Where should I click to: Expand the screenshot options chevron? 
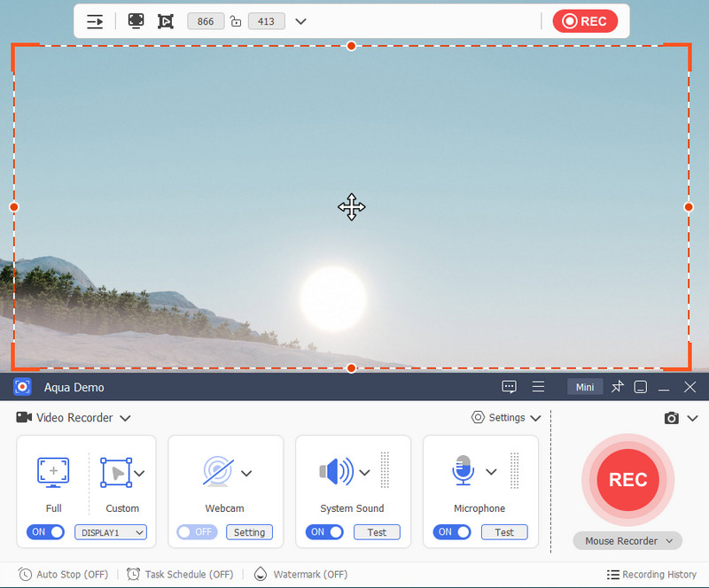693,418
